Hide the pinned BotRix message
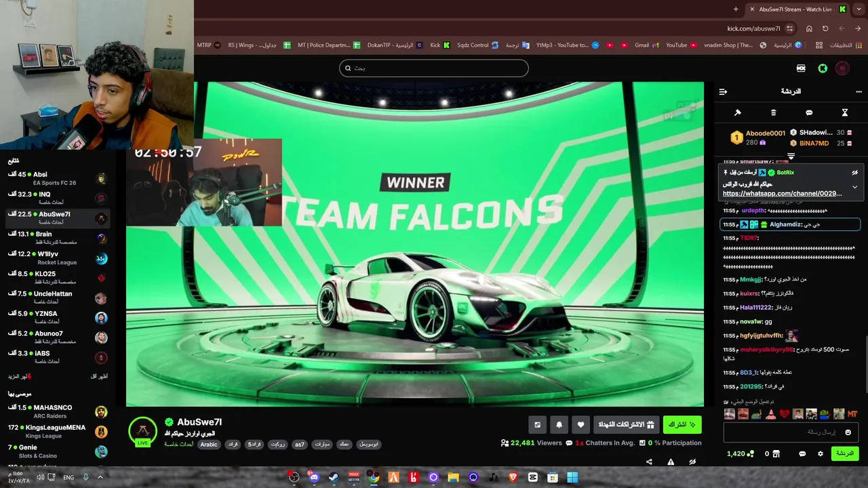The width and height of the screenshot is (868, 488). pyautogui.click(x=854, y=173)
